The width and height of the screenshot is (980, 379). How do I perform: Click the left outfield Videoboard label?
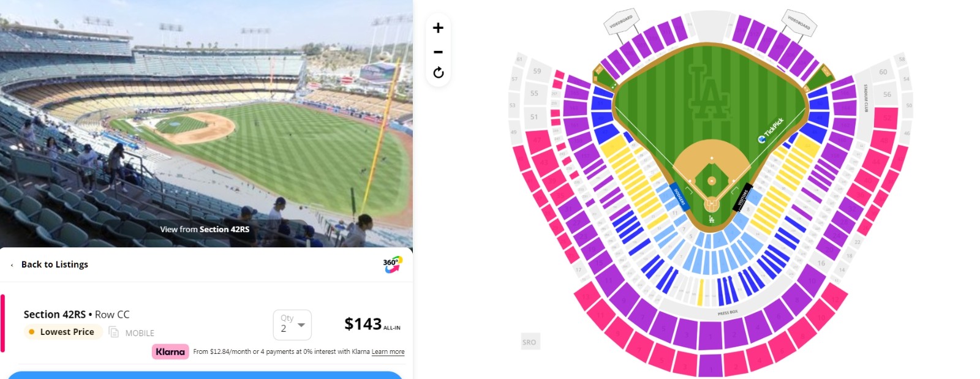click(622, 21)
